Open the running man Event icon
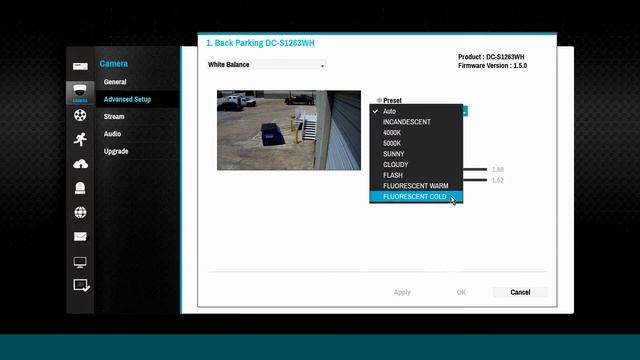This screenshot has width=640, height=360. [80, 139]
